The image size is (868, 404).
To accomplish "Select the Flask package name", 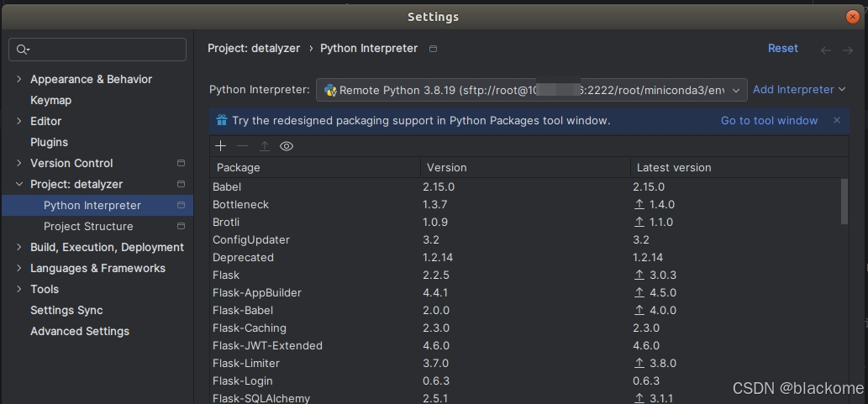I will [x=226, y=275].
